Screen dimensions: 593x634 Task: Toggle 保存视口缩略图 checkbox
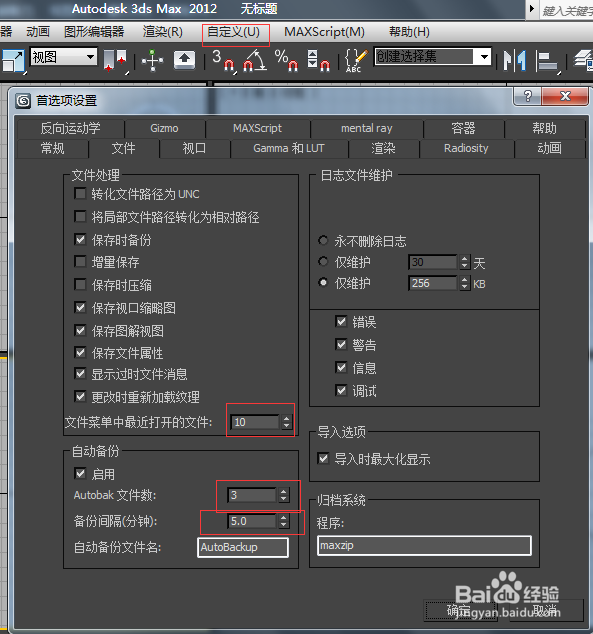pyautogui.click(x=80, y=308)
